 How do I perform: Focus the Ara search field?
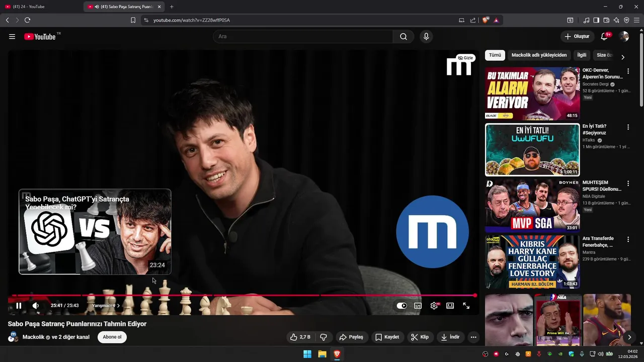tap(303, 37)
